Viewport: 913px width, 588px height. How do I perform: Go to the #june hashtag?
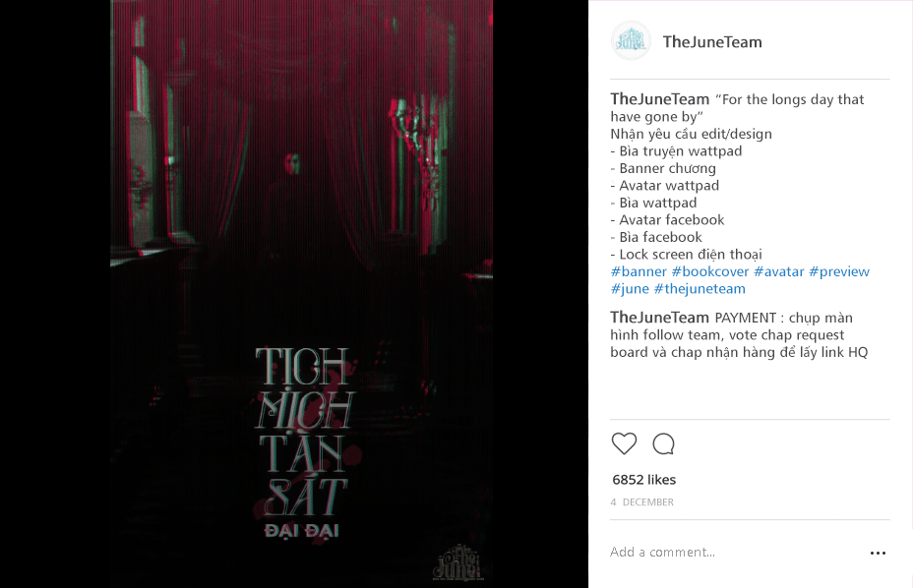coord(630,289)
